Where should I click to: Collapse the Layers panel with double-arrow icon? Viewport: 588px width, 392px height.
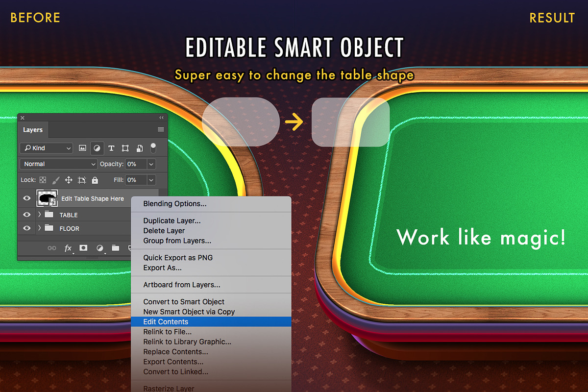coord(162,118)
